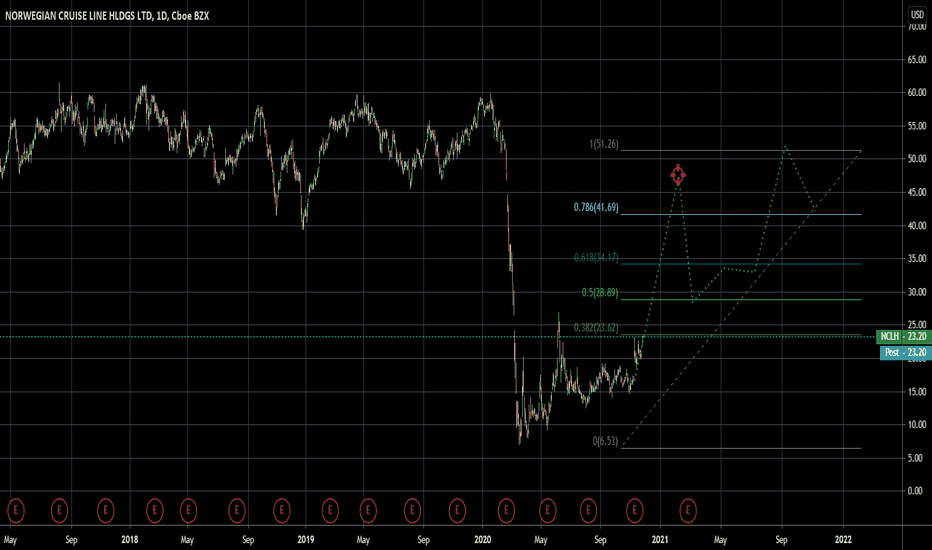Click the 2019 label on time axis
The height and width of the screenshot is (550, 932).
[x=306, y=540]
